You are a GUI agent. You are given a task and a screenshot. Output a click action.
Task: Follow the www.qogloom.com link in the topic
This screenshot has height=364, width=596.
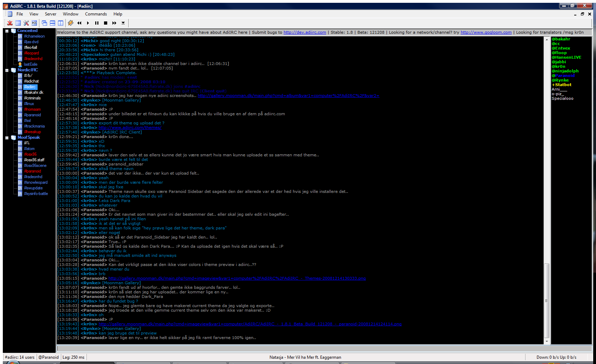point(486,32)
